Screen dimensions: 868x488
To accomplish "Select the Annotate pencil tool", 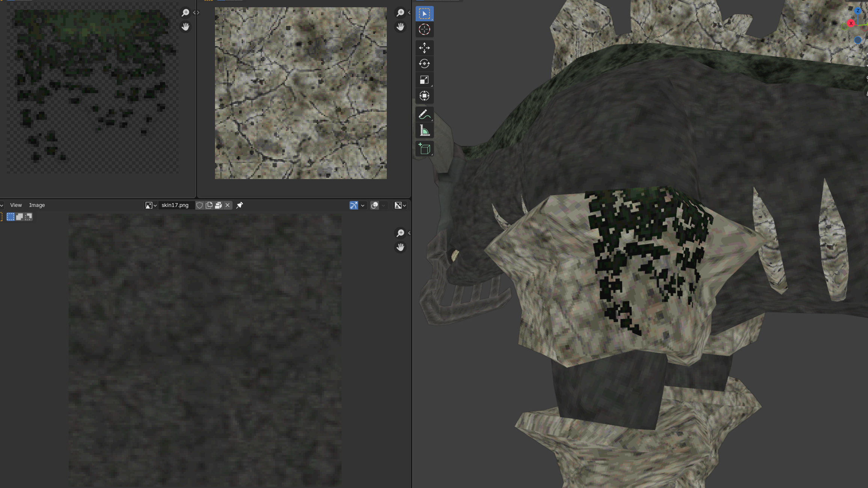I will point(424,114).
